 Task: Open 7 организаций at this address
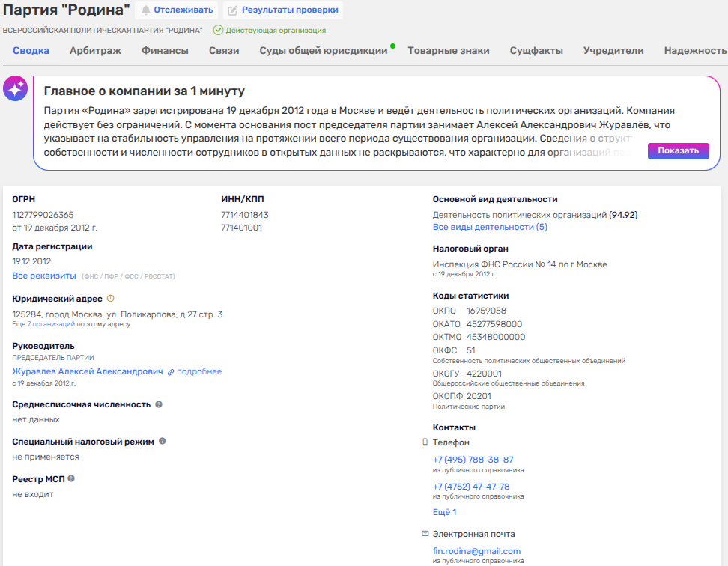(51, 324)
